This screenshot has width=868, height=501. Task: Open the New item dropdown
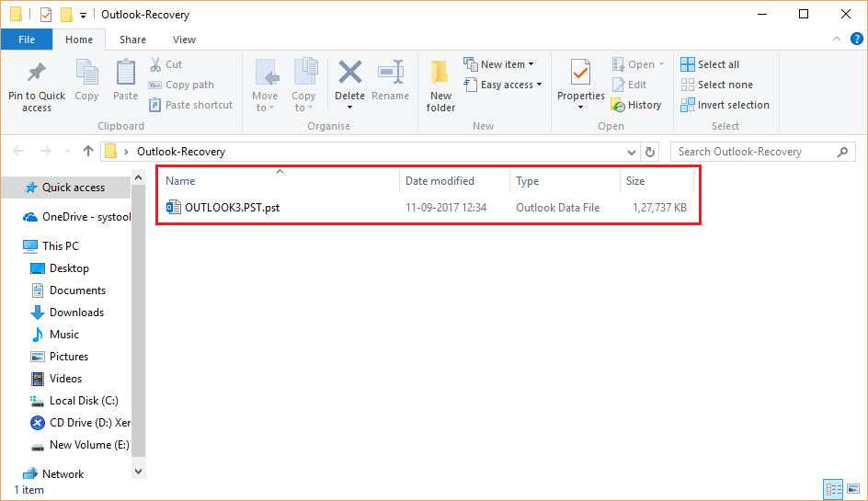pyautogui.click(x=498, y=64)
